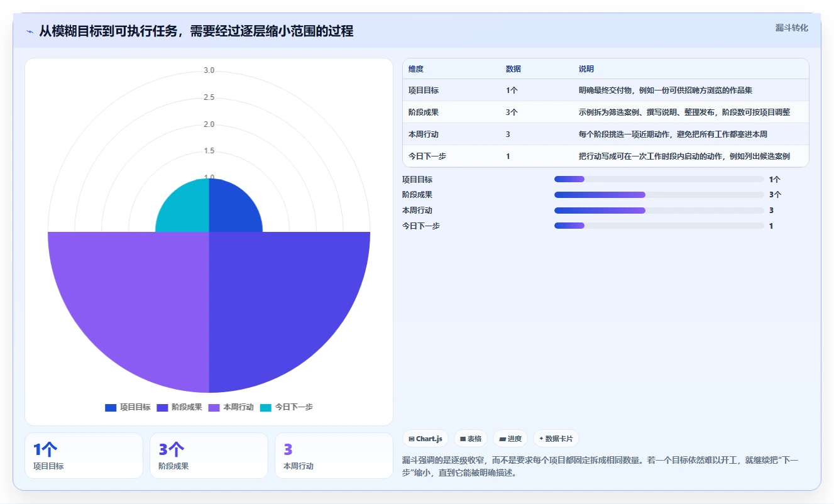
Task: Click the 今日下一步 progress row label
Action: [421, 226]
